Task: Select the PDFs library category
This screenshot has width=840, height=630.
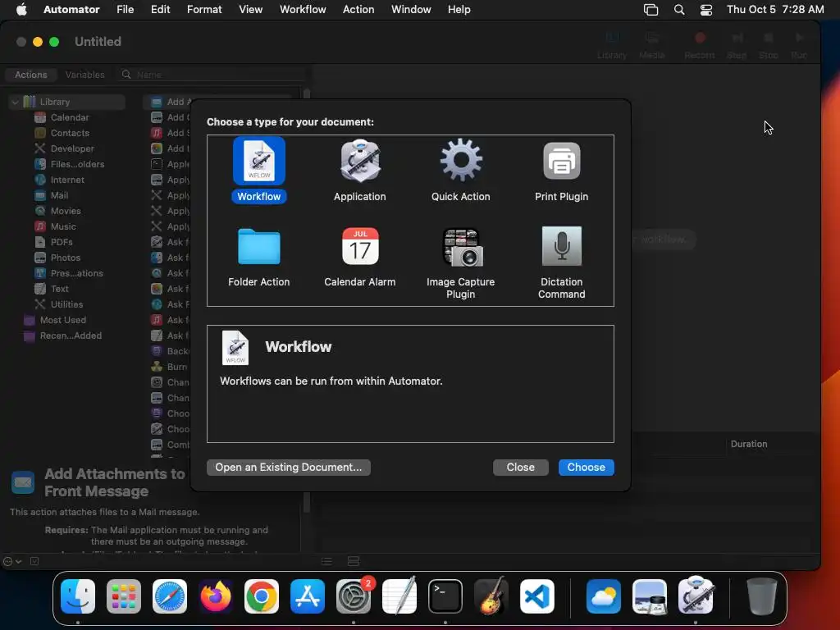Action: pyautogui.click(x=62, y=242)
